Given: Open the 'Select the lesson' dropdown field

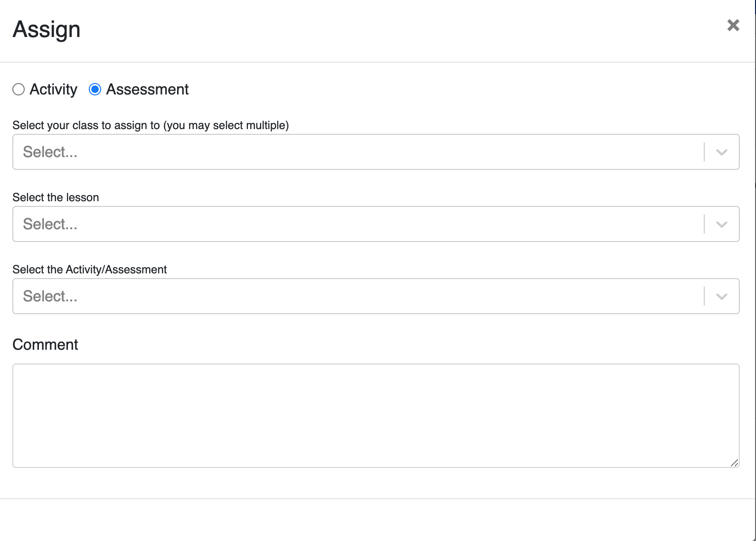Looking at the screenshot, I should pyautogui.click(x=332, y=224).
